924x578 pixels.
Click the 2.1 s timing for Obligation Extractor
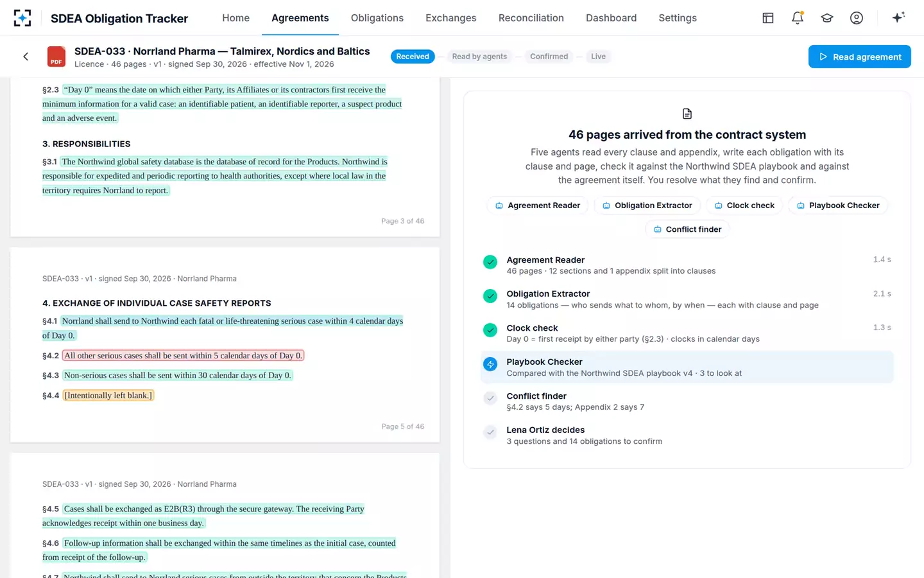click(882, 293)
